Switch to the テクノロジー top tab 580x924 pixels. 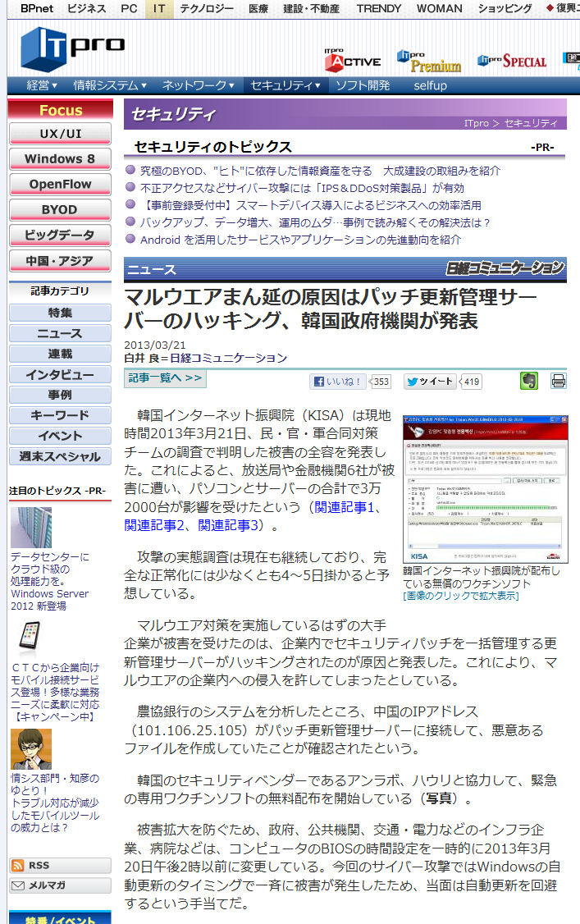pos(207,9)
